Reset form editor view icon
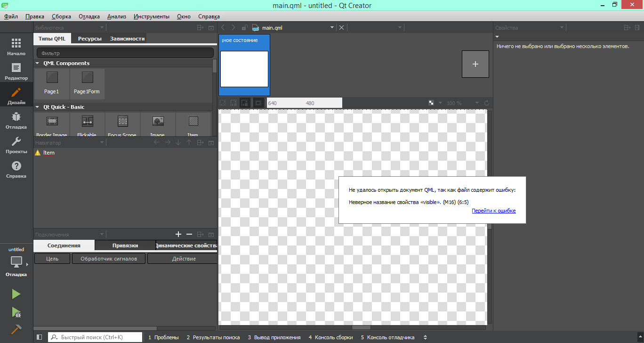This screenshot has height=343, width=644. [x=487, y=103]
